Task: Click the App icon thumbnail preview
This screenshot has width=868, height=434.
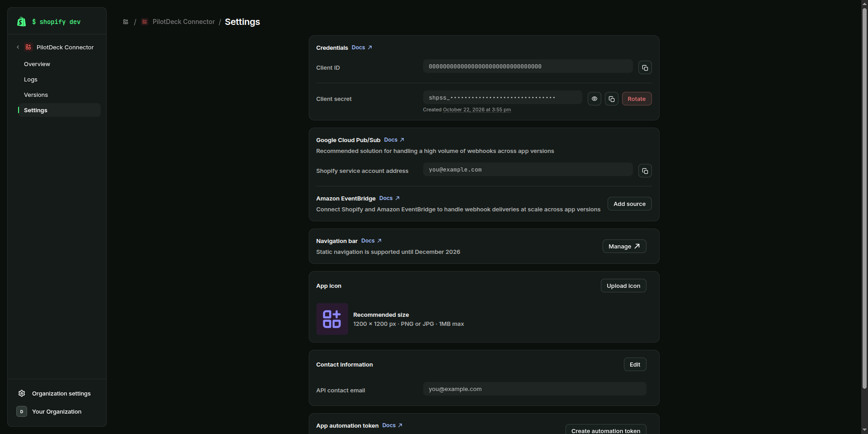Action: tap(332, 319)
